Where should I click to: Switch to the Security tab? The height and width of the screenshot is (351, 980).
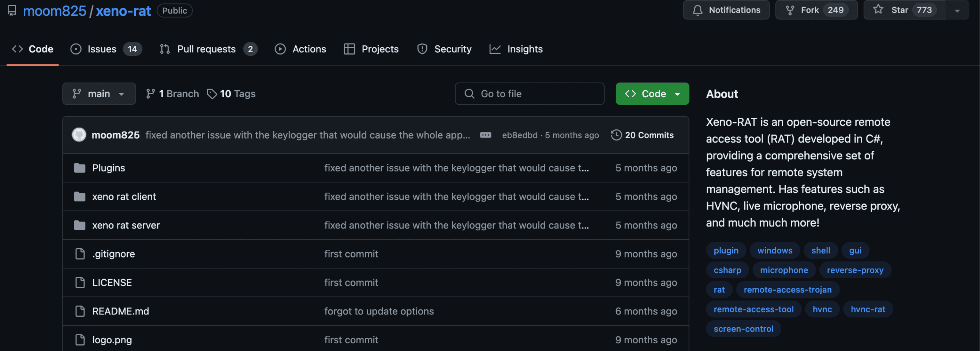click(x=444, y=49)
